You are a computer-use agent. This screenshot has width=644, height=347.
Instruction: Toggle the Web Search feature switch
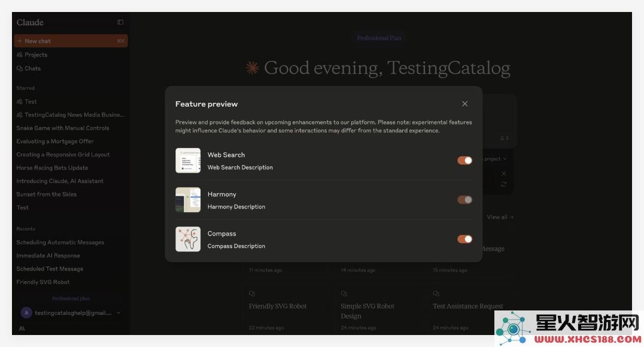(x=464, y=161)
